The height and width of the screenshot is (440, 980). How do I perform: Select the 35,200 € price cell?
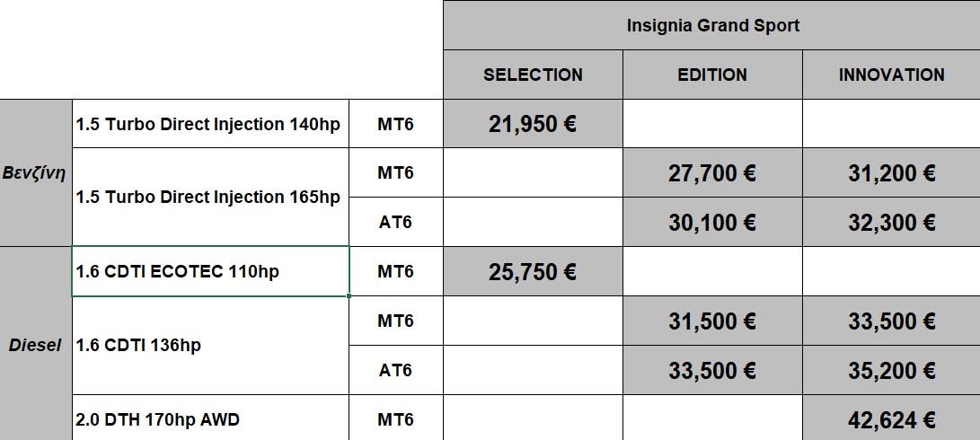click(891, 370)
